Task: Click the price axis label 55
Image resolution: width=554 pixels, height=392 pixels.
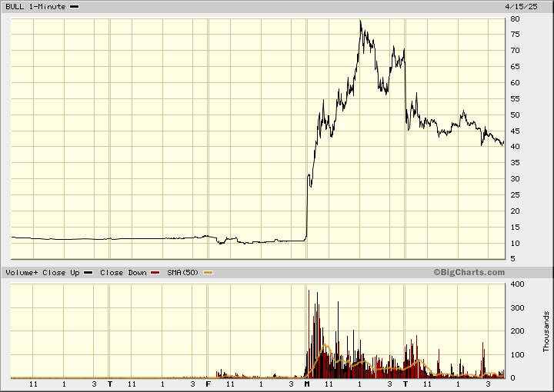Action: pos(515,99)
